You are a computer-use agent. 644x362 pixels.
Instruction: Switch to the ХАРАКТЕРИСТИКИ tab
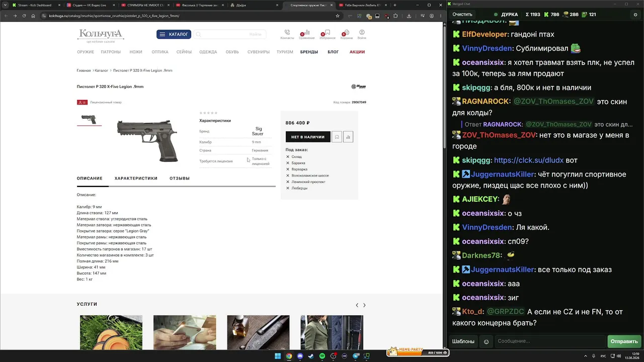click(136, 178)
